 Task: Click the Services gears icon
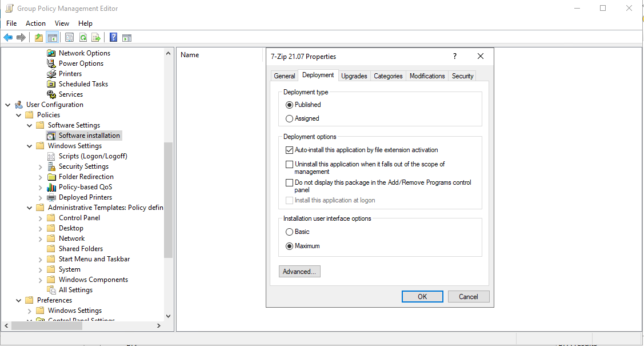point(51,94)
